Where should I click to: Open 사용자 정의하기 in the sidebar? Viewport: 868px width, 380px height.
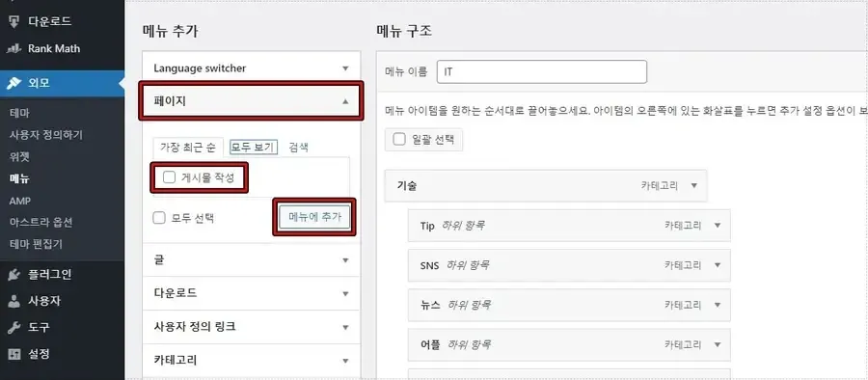[x=46, y=135]
